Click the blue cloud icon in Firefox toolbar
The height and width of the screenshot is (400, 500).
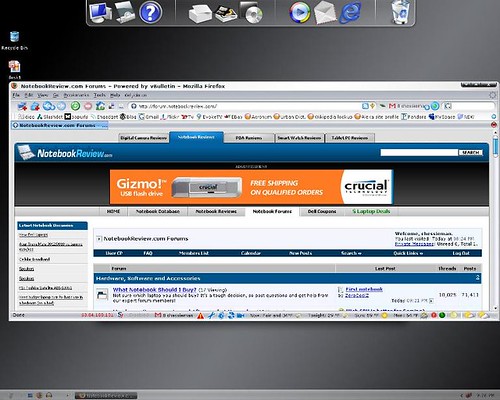pos(49,106)
